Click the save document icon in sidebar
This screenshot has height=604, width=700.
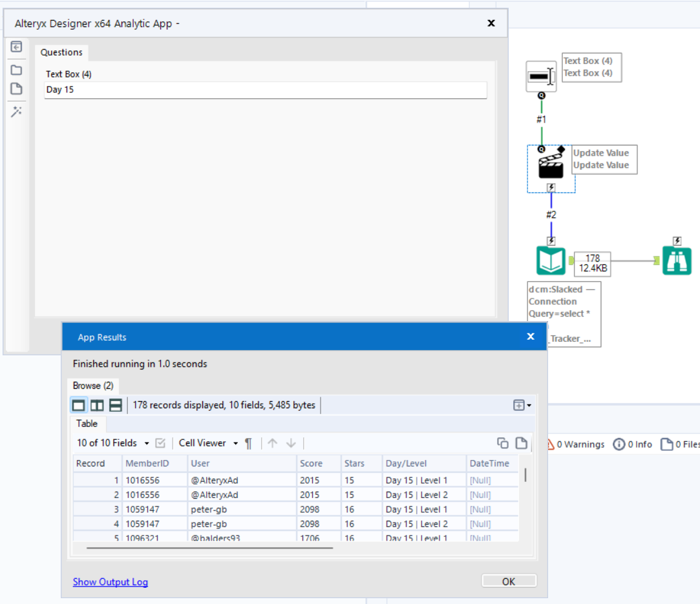pos(17,89)
